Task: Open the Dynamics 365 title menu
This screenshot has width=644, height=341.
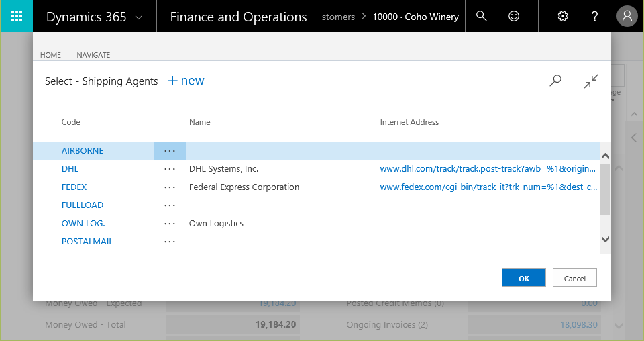Action: pos(87,17)
